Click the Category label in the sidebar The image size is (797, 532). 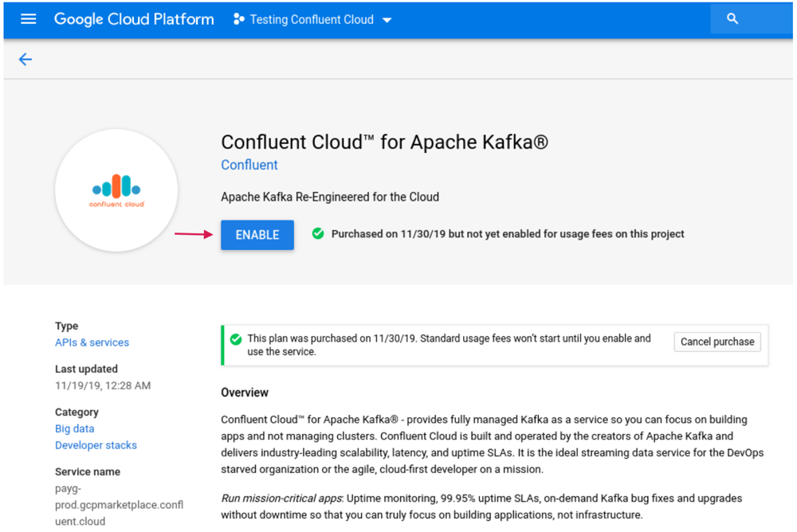coord(77,412)
